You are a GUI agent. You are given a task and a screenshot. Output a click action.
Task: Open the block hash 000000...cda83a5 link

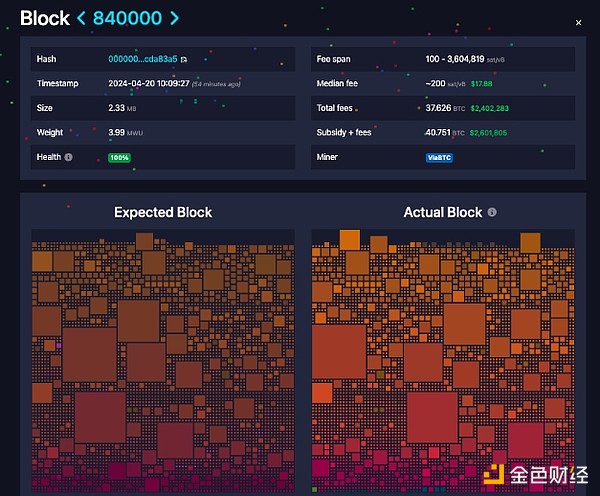click(x=142, y=59)
